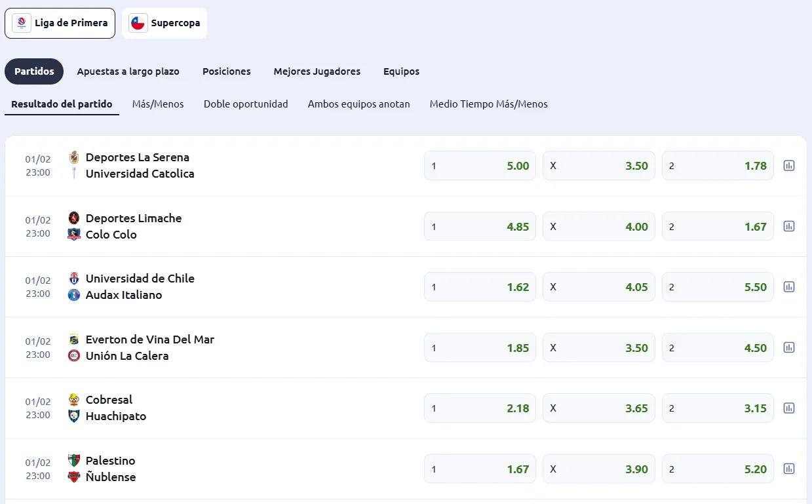Select the Liga de Primera league chip
The image size is (812, 504).
tap(60, 24)
